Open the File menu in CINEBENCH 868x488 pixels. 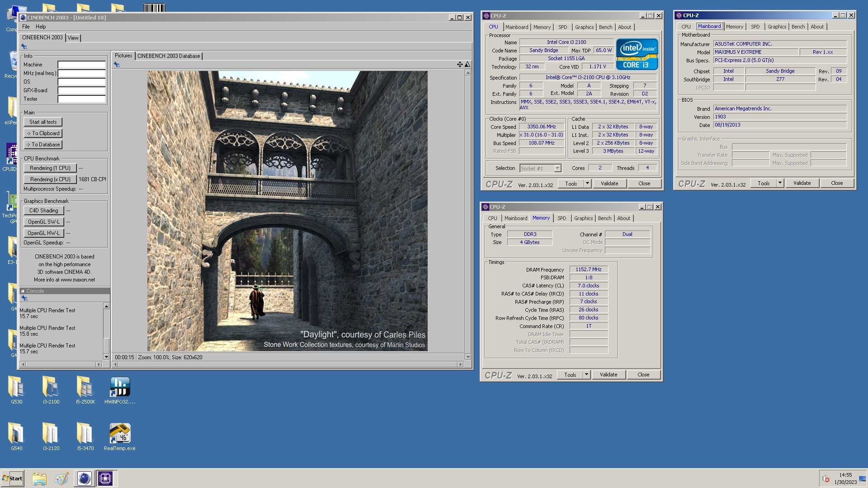click(x=26, y=27)
